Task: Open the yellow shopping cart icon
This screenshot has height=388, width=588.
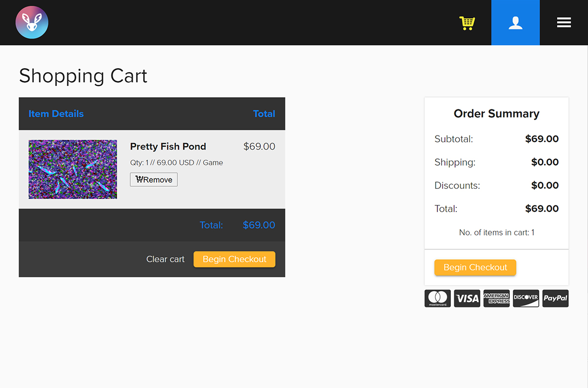Action: 467,23
